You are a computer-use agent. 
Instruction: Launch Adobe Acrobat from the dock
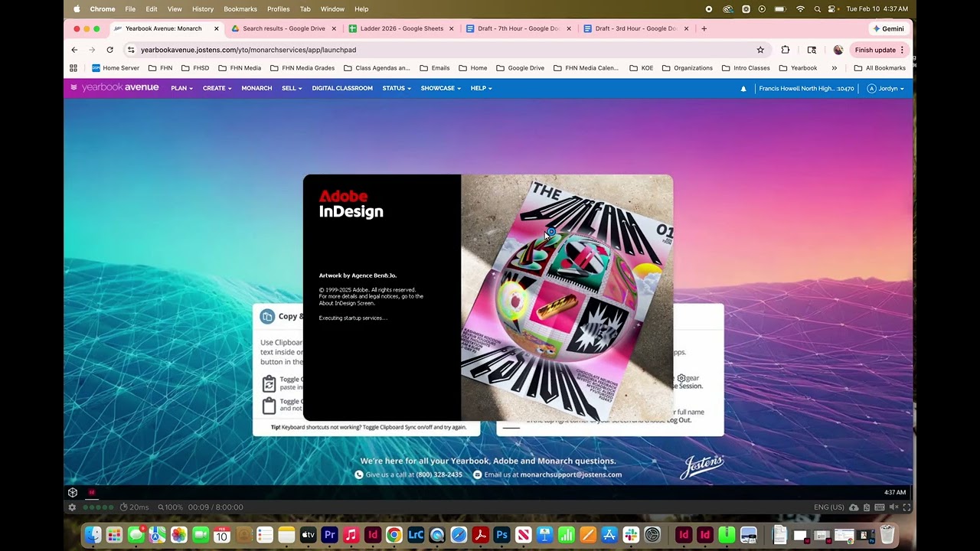pos(481,535)
